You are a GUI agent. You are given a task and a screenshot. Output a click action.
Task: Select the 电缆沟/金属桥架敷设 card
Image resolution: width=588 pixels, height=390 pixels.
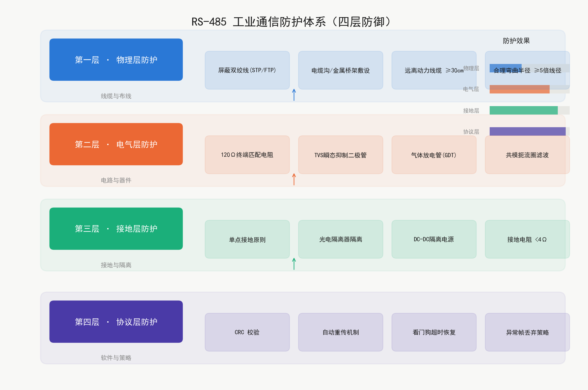tap(341, 70)
